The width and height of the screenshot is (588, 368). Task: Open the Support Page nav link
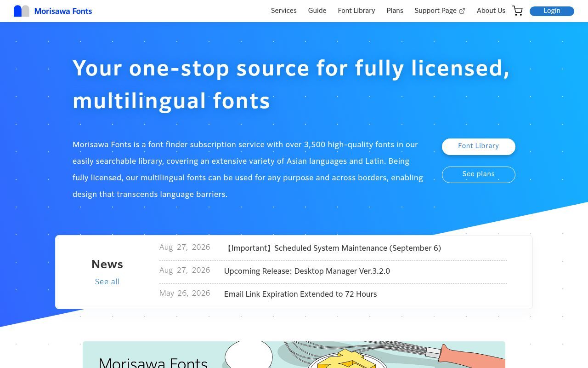click(440, 11)
